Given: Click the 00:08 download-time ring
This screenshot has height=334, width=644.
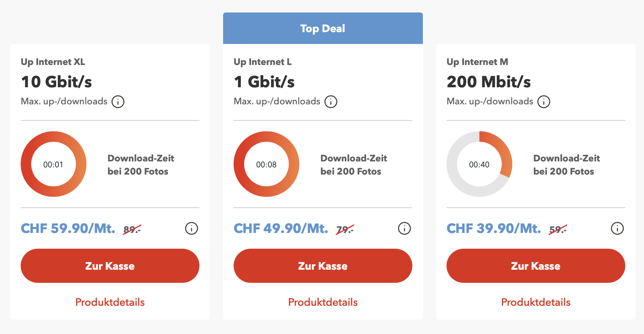Looking at the screenshot, I should point(266,164).
